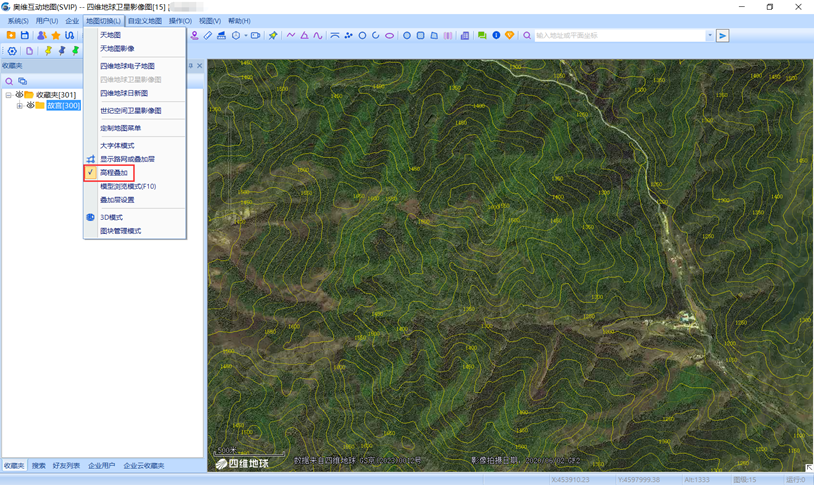This screenshot has height=485, width=814.
Task: Click the green chat message icon
Action: pyautogui.click(x=482, y=35)
